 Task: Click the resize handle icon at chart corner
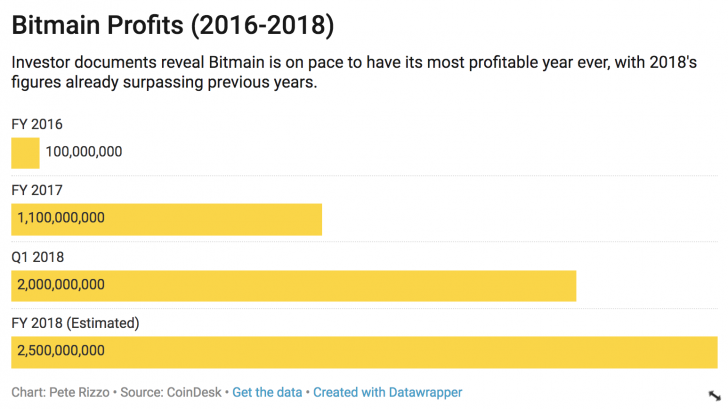[713, 397]
